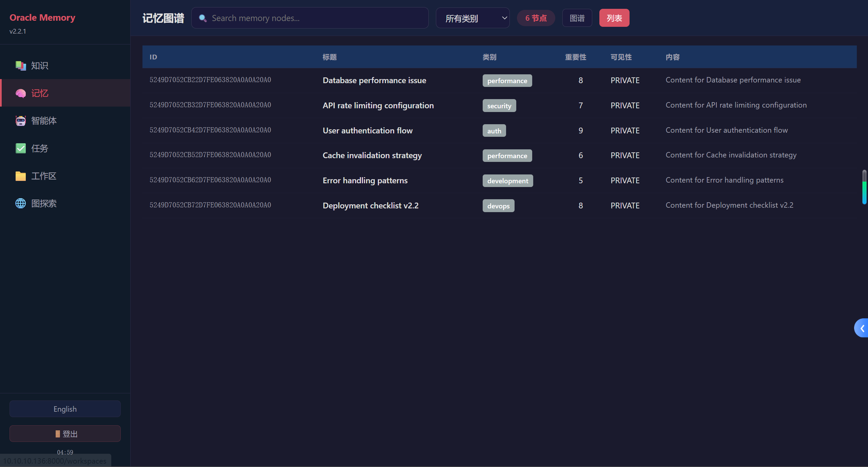Select the 记忆 brain icon in sidebar

[x=21, y=93]
